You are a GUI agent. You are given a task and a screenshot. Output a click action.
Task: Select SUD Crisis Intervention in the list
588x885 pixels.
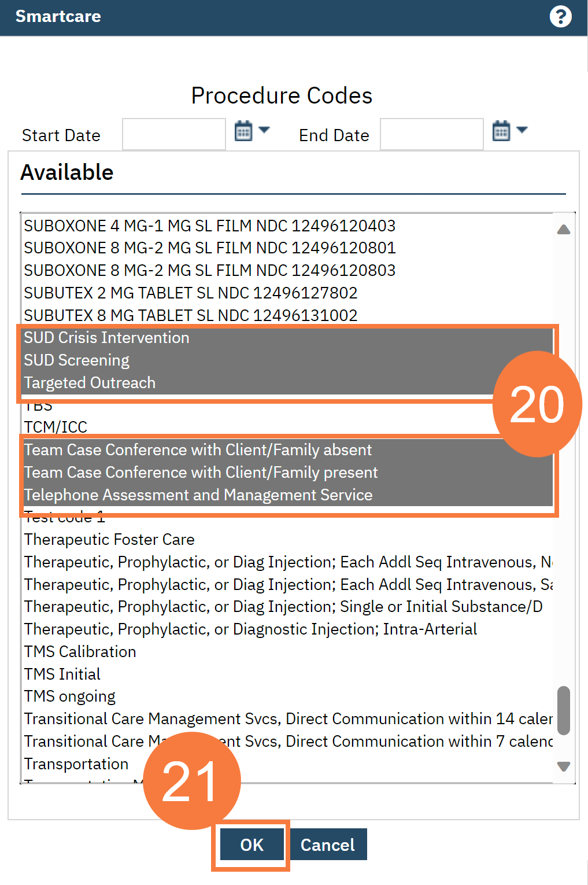point(107,338)
